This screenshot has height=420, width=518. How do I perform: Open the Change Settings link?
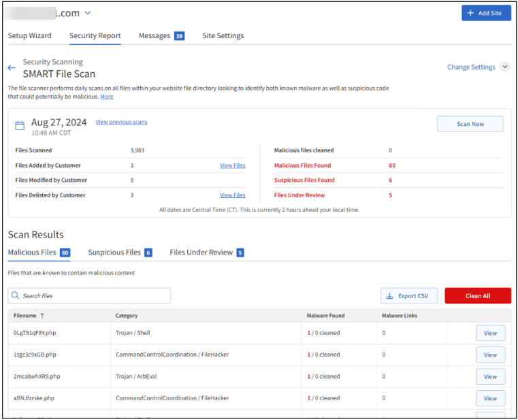(471, 67)
